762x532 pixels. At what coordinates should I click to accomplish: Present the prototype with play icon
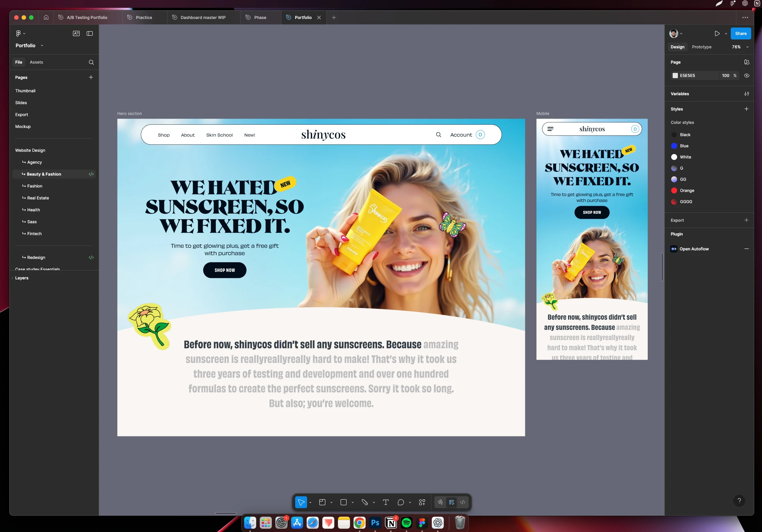pyautogui.click(x=717, y=33)
